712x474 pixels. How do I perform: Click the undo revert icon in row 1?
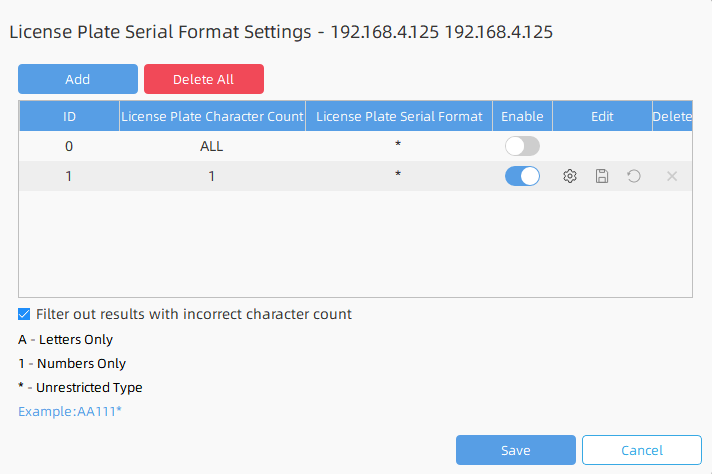pos(634,176)
